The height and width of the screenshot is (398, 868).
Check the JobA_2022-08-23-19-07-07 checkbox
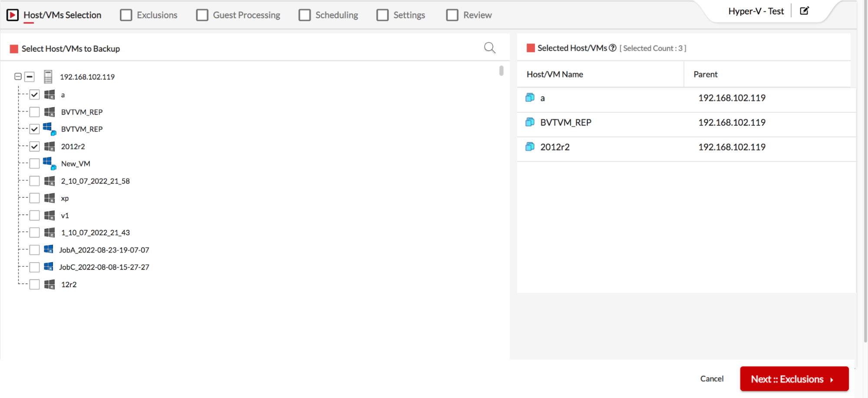(34, 250)
